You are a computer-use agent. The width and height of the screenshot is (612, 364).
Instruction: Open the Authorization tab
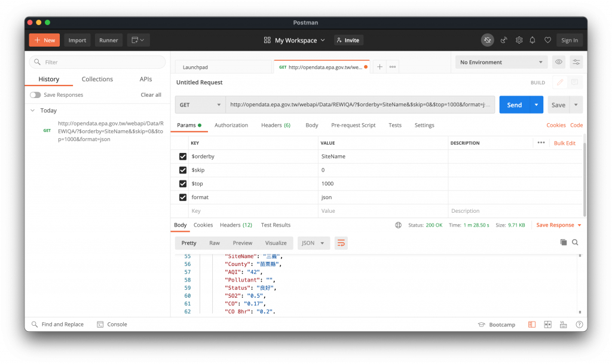231,126
